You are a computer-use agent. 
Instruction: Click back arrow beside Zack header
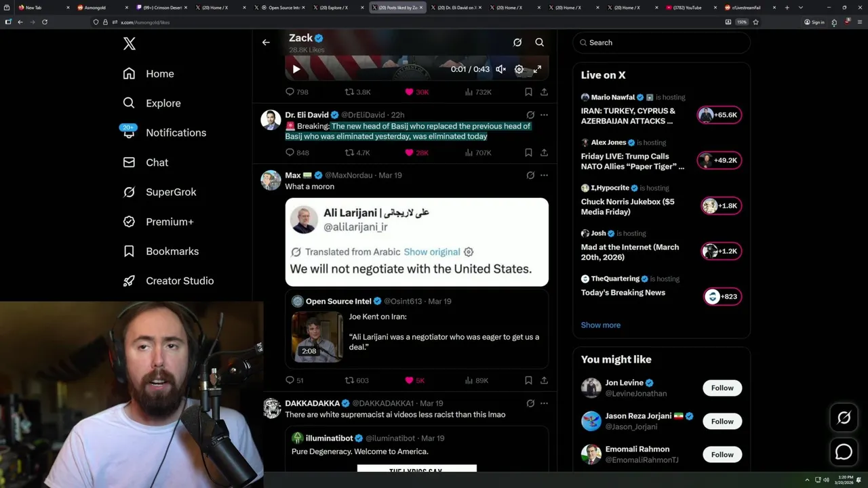(266, 42)
